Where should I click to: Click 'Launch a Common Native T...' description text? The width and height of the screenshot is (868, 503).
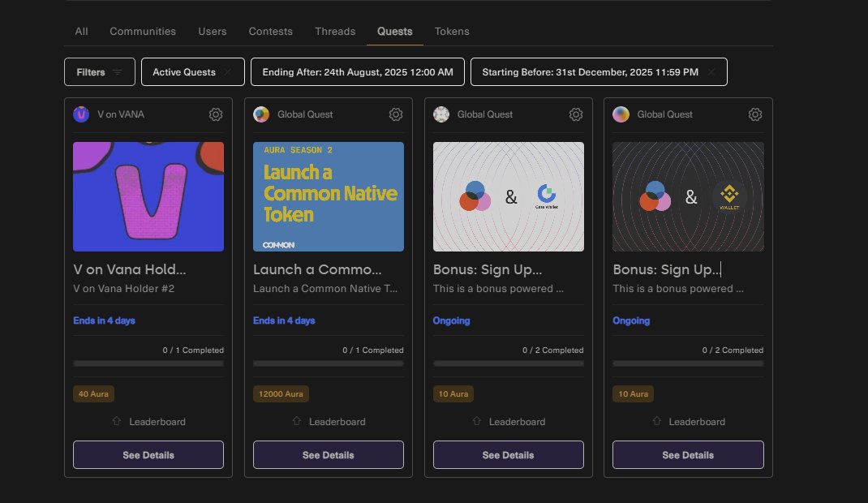click(325, 288)
